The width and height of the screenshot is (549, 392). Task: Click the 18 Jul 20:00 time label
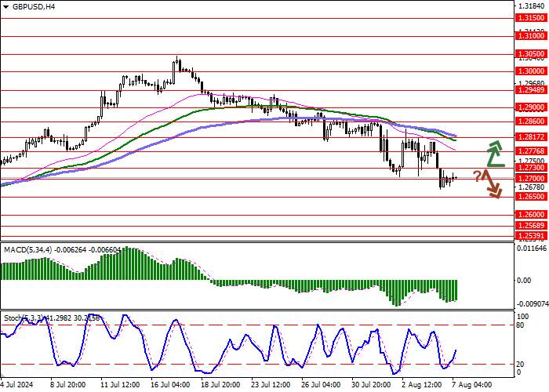coord(219,385)
